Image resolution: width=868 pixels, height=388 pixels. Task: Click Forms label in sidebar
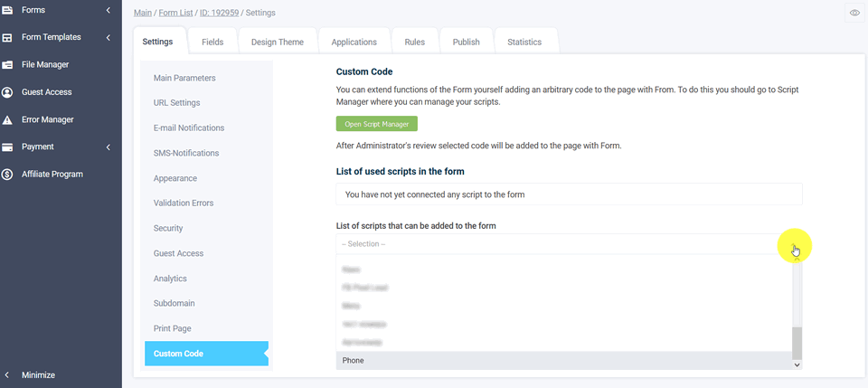click(x=33, y=10)
